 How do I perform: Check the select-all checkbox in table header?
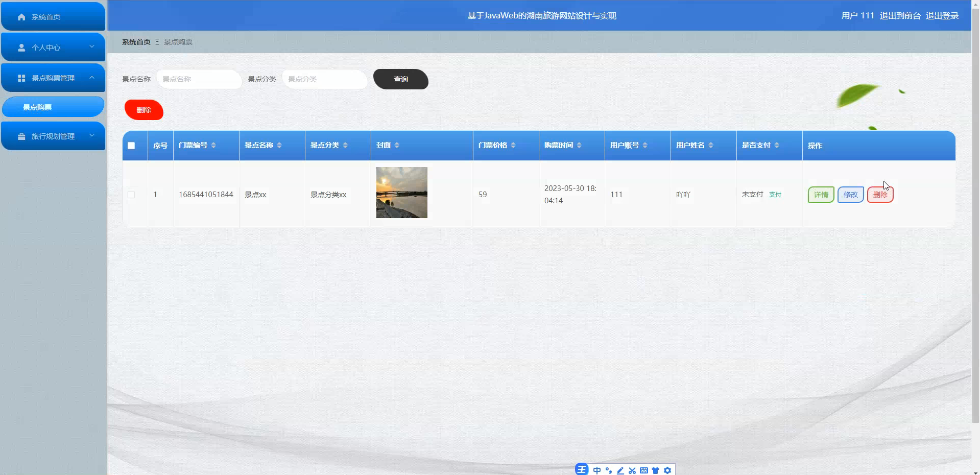click(x=131, y=146)
